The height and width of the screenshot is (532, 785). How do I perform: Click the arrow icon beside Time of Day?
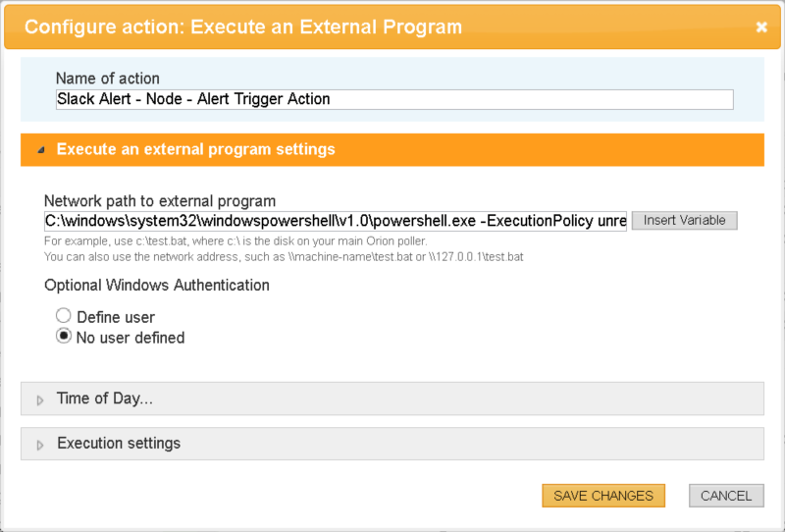pos(40,399)
